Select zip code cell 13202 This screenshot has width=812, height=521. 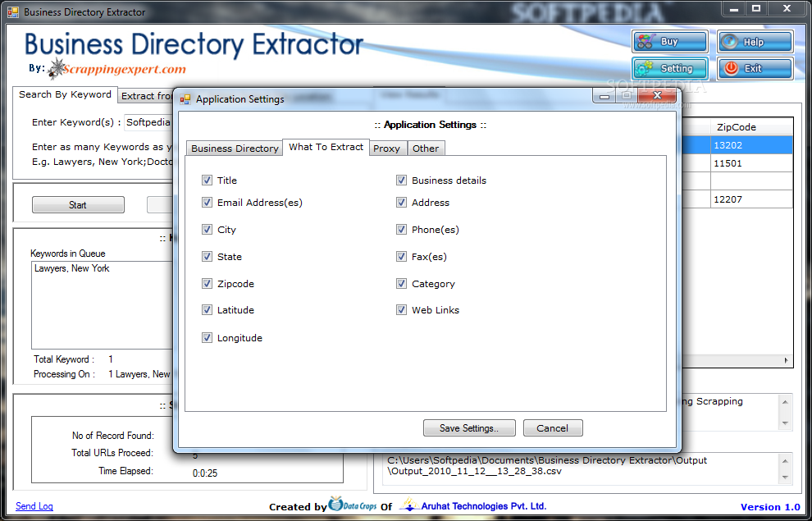tap(751, 145)
